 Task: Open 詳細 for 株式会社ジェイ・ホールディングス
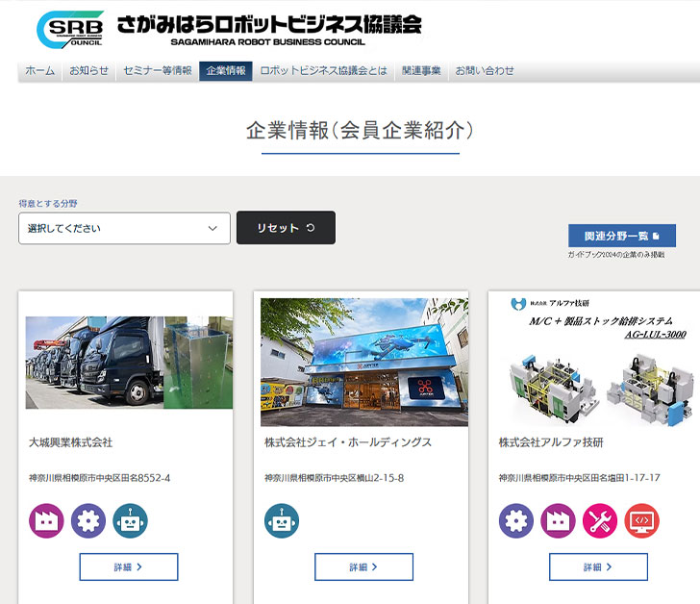[x=363, y=566]
